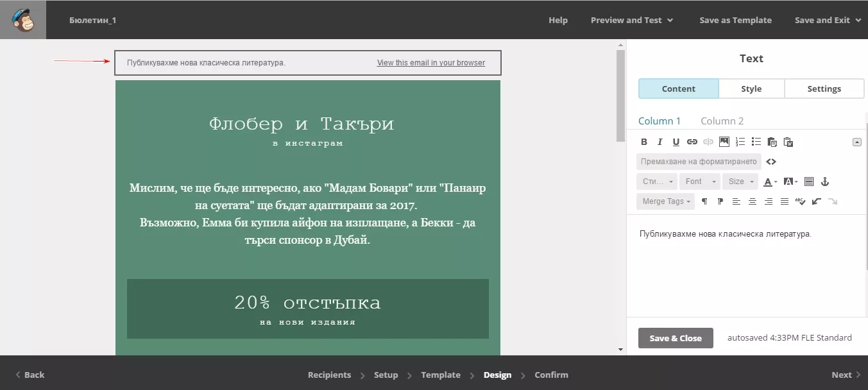Screen dimensions: 868x390
Task: Open the Preview and Test menu
Action: pos(632,20)
